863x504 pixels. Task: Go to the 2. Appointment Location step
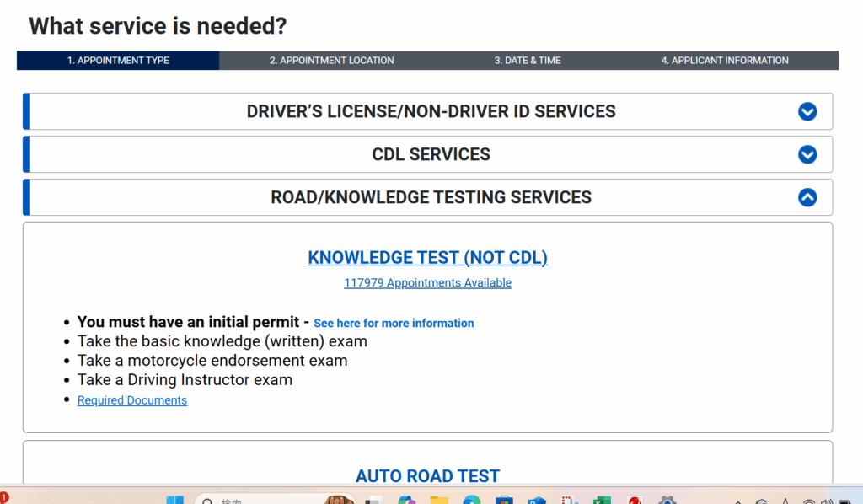click(x=331, y=61)
